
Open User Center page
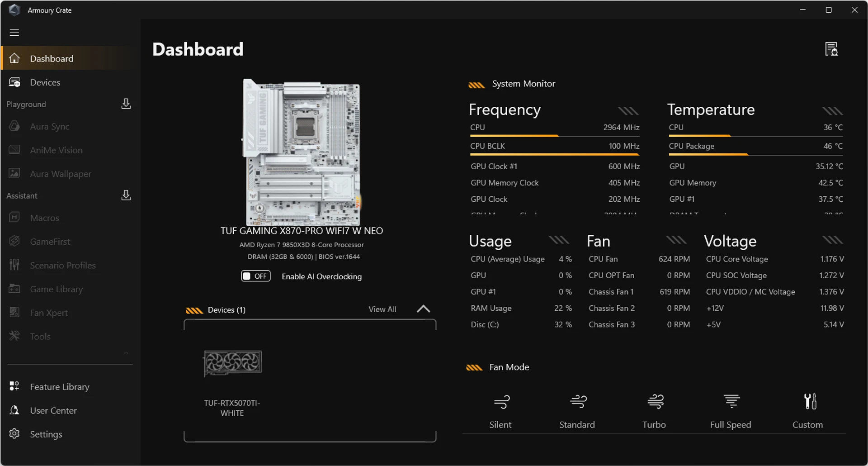click(x=70, y=410)
